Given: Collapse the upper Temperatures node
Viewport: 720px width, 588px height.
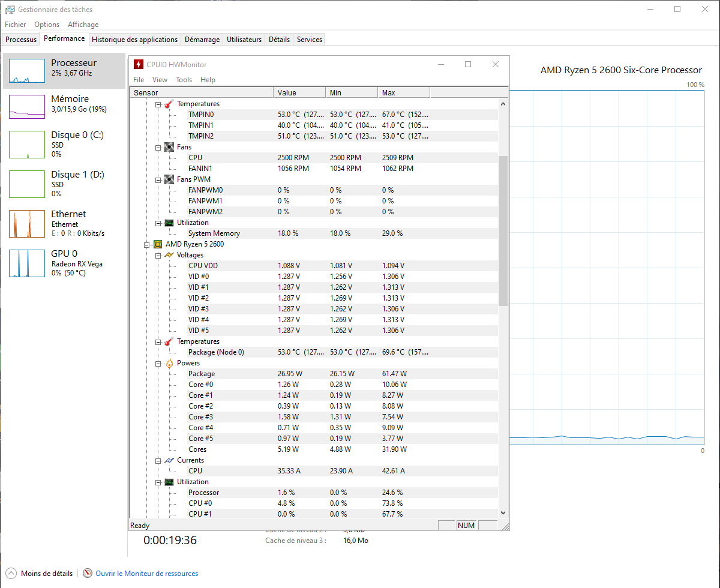Looking at the screenshot, I should point(158,104).
